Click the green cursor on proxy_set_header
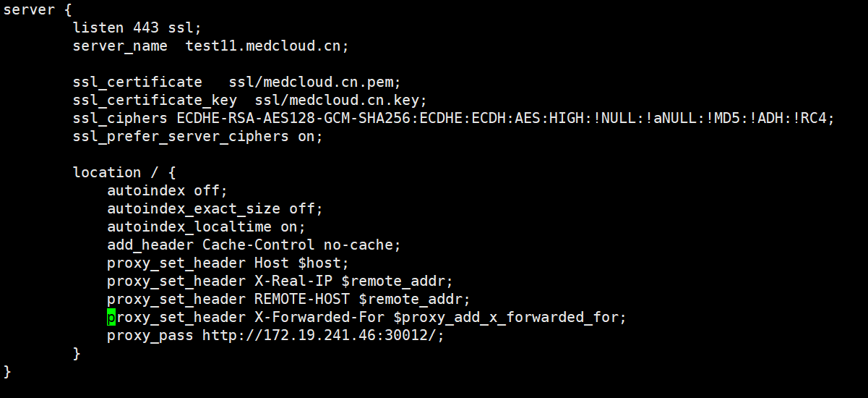Screen dimensions: 868x398 [111, 317]
